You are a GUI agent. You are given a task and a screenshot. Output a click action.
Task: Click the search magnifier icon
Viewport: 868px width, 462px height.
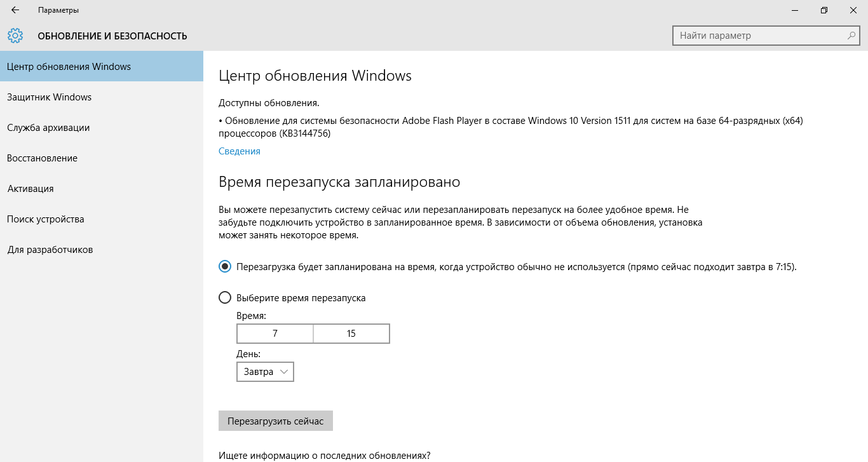point(851,36)
